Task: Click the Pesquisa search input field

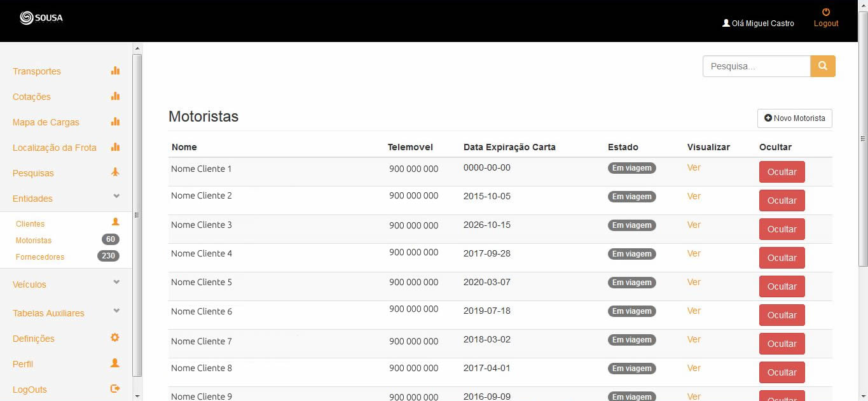Action: coord(756,66)
